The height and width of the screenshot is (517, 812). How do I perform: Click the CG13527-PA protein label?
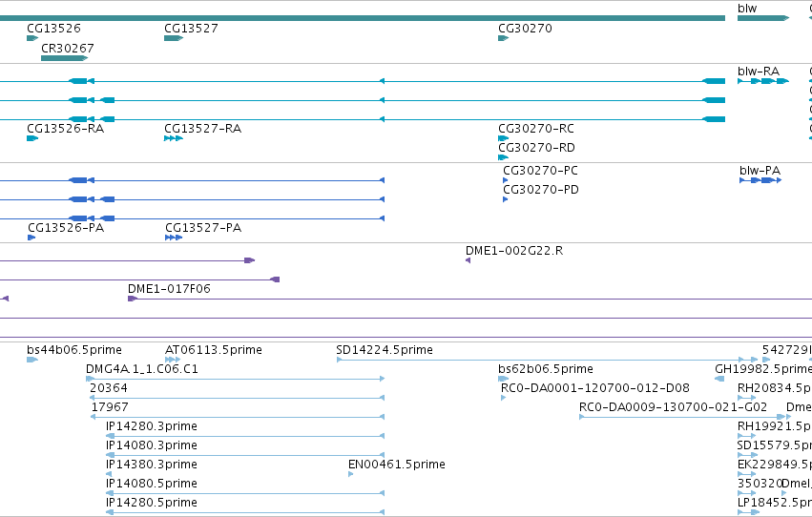point(203,228)
